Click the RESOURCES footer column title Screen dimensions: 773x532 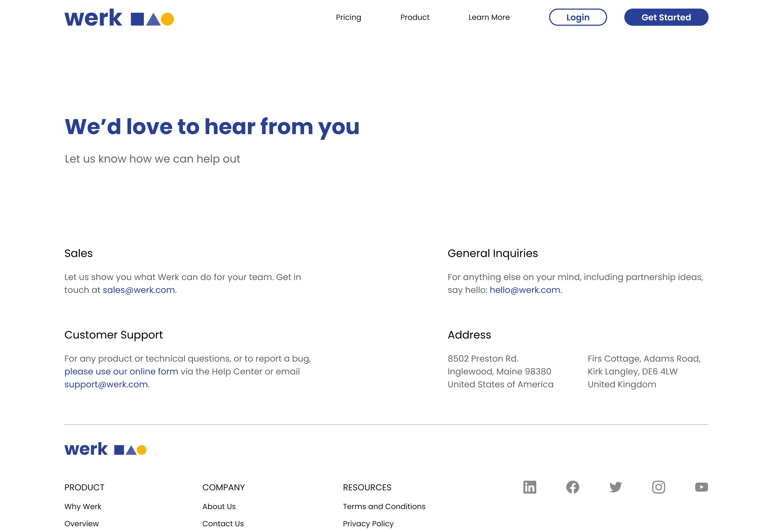pos(367,487)
